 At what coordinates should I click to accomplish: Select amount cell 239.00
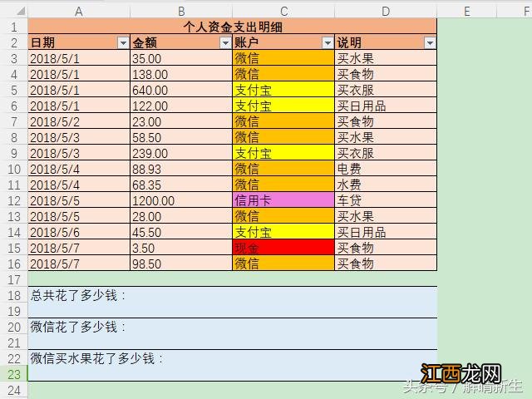(x=181, y=153)
